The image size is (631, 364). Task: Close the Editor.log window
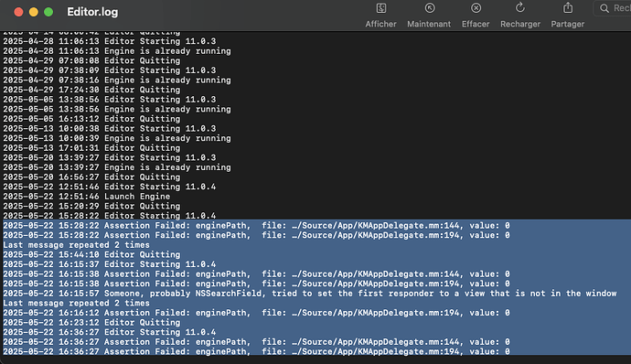(18, 12)
